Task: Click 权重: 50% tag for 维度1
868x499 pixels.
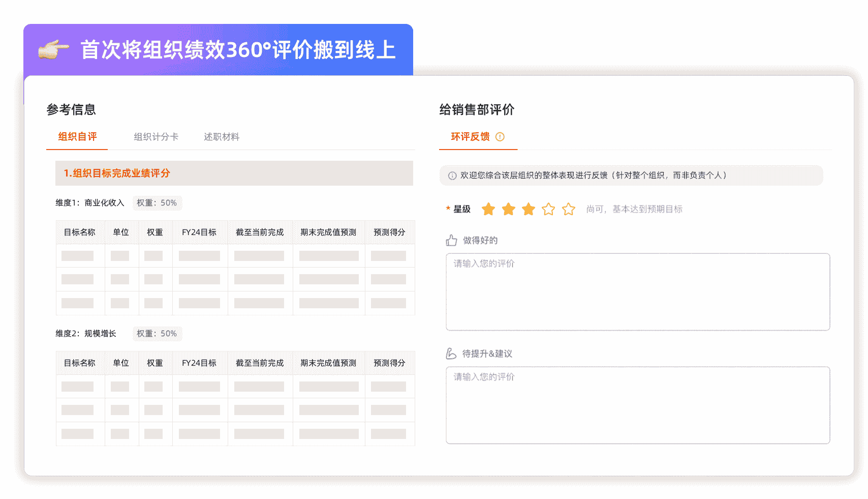Action: [157, 203]
